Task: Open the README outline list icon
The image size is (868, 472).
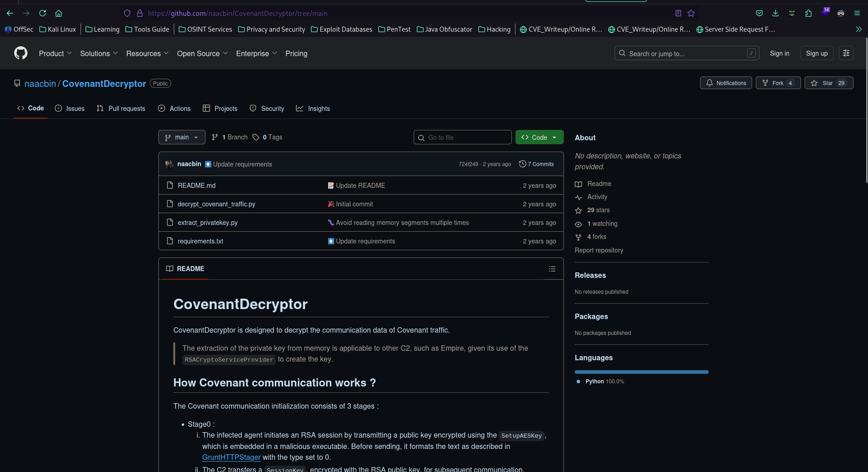Action: [x=552, y=269]
